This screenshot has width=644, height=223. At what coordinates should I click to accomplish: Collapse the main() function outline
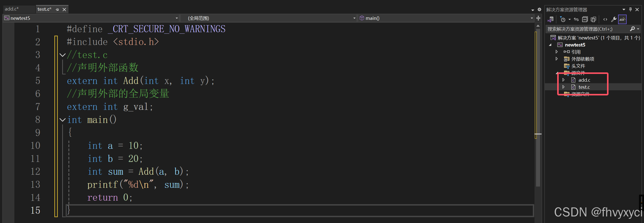pyautogui.click(x=62, y=120)
